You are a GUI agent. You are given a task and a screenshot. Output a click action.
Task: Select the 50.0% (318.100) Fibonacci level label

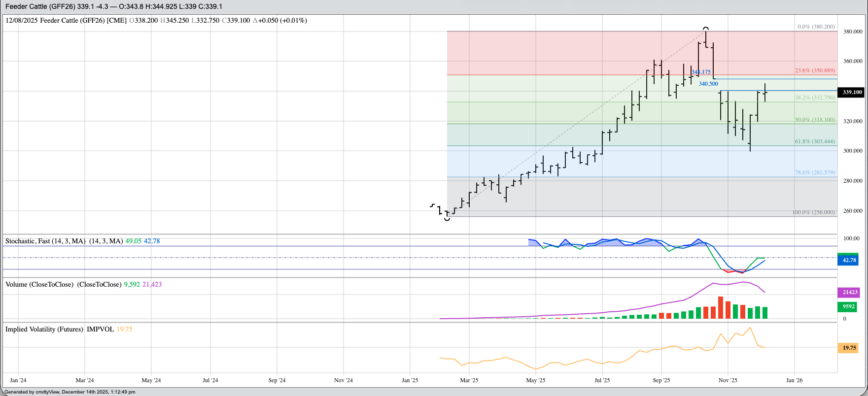click(815, 120)
